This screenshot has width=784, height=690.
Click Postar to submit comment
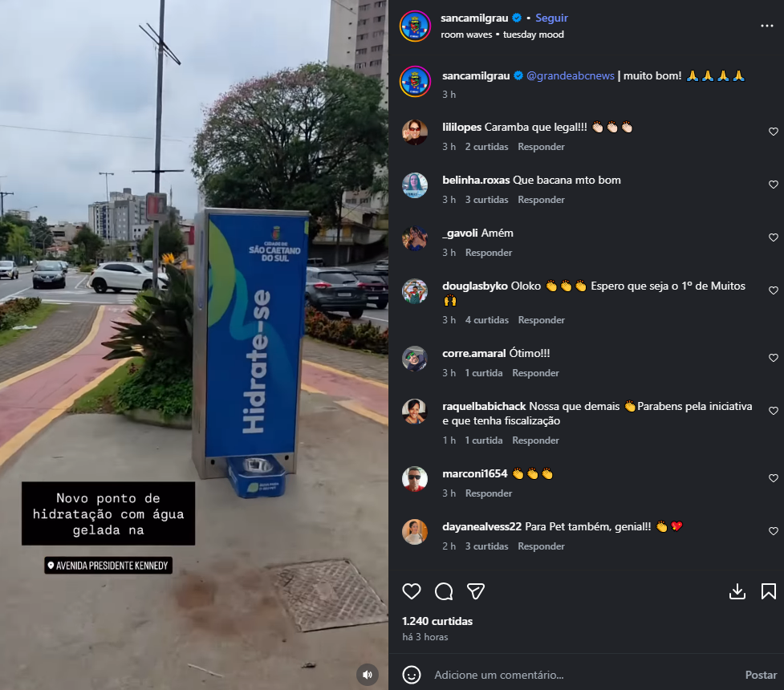(x=761, y=675)
